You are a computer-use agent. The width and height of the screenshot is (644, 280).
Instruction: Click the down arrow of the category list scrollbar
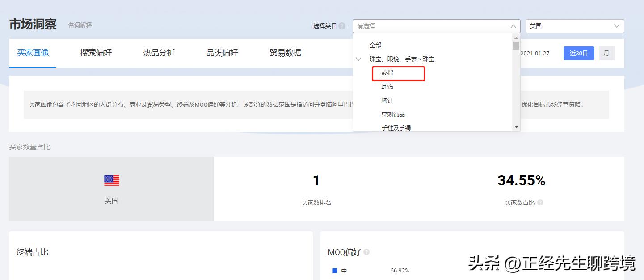pyautogui.click(x=516, y=127)
